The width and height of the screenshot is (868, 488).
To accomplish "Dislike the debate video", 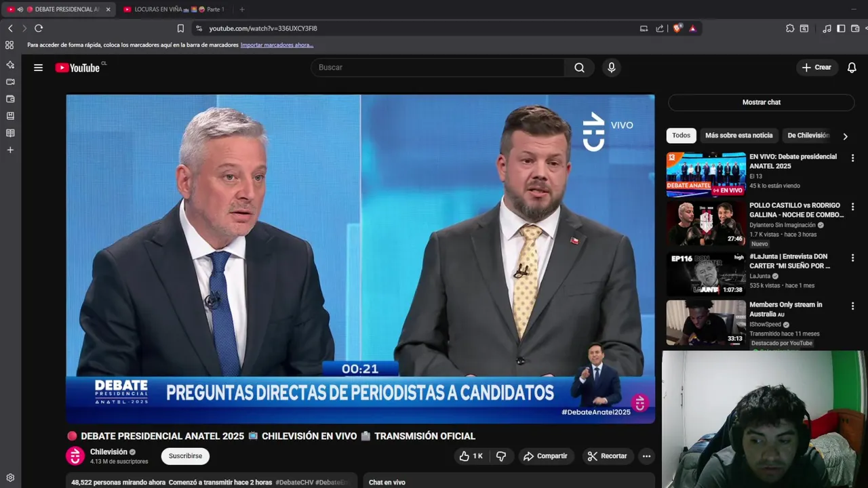I will click(x=500, y=456).
